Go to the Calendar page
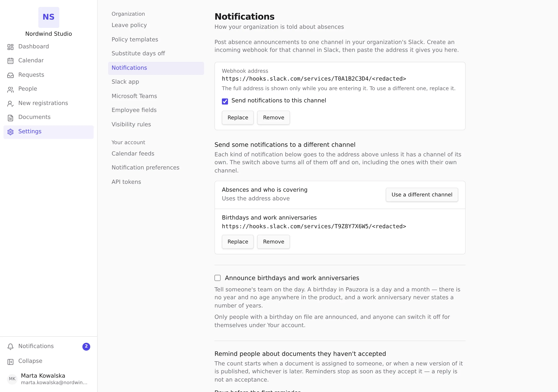 point(49,61)
